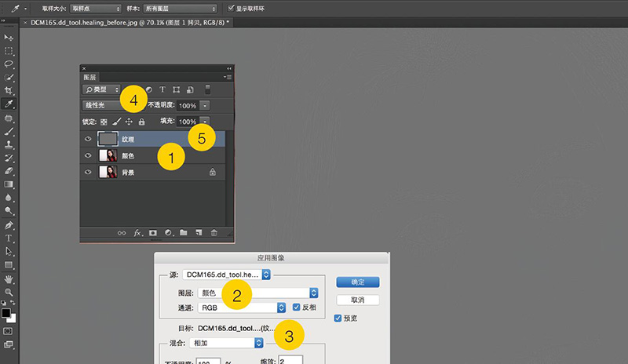This screenshot has width=628, height=364.
Task: Select the Lasso tool
Action: pyautogui.click(x=9, y=64)
